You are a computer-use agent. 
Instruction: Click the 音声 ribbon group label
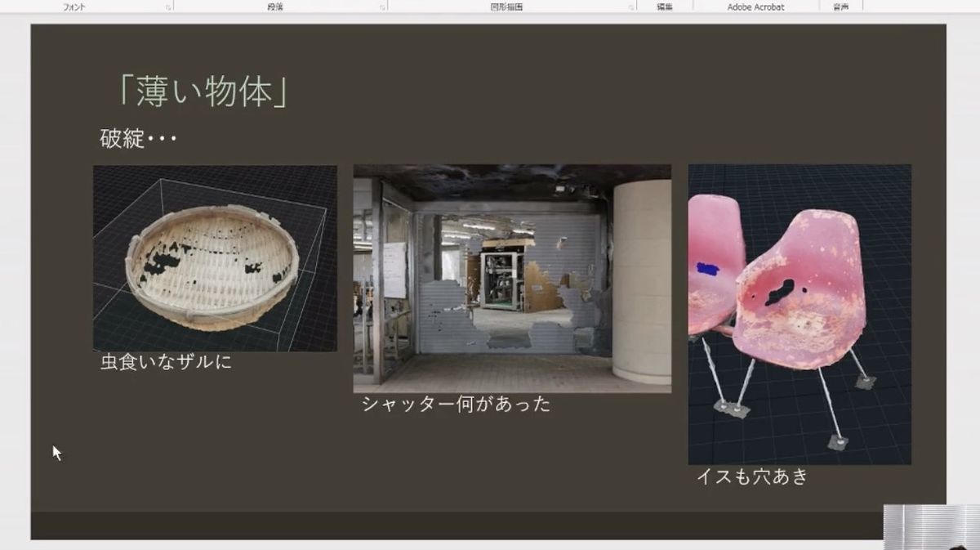pyautogui.click(x=840, y=7)
